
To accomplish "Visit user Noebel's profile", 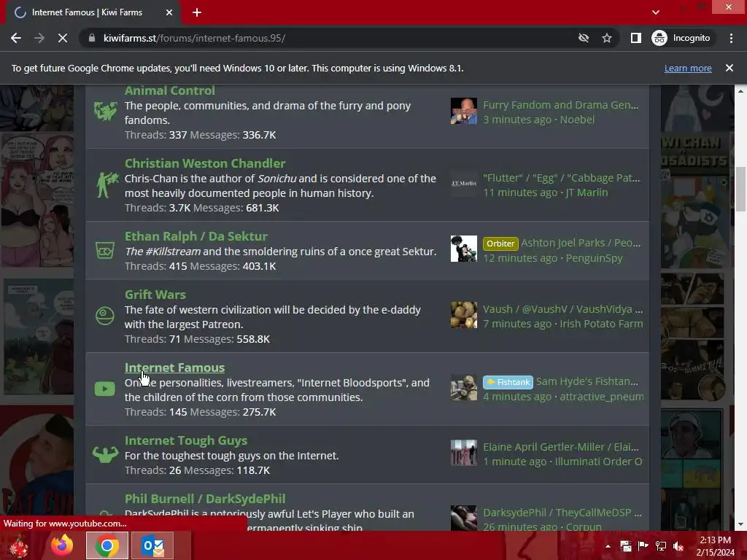I will pos(577,120).
